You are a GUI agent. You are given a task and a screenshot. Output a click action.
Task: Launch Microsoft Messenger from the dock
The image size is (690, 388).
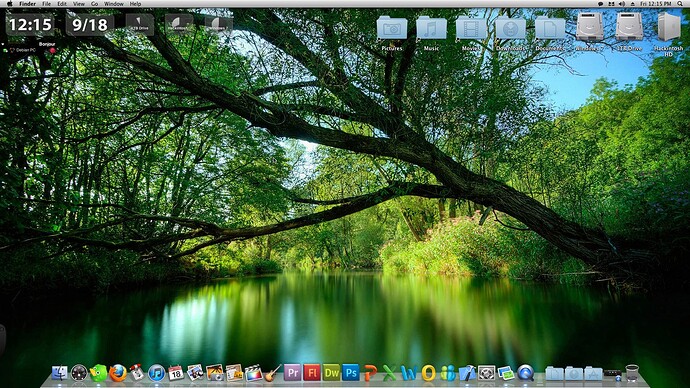pos(448,373)
